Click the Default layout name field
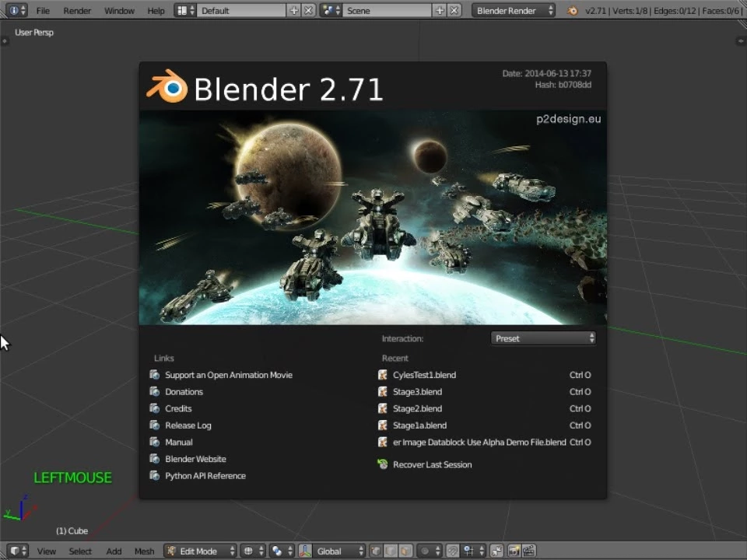The image size is (747, 560). pos(241,10)
